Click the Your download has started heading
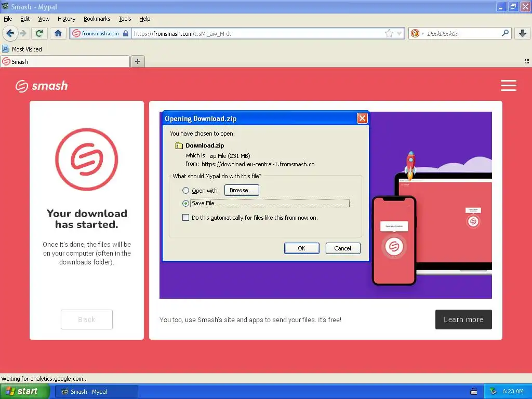The width and height of the screenshot is (532, 399). (87, 219)
